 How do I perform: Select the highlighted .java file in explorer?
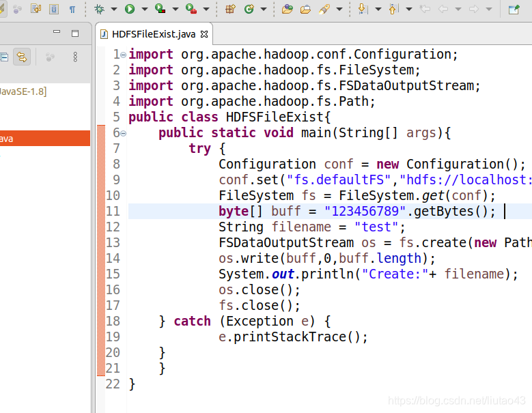pos(45,139)
